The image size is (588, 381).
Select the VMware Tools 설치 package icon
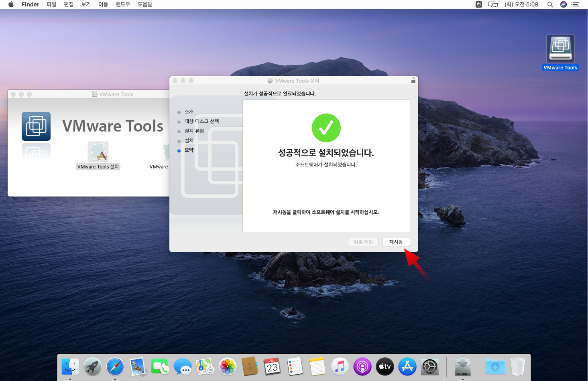[98, 152]
